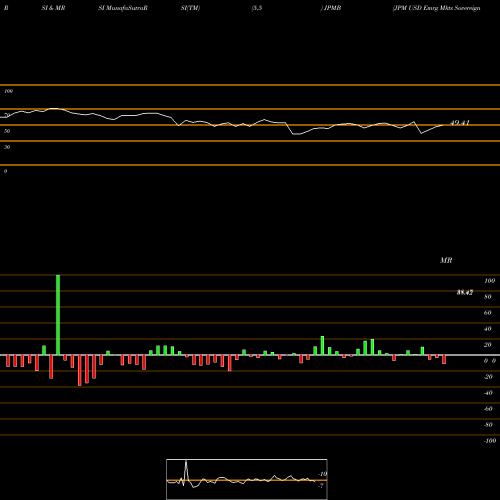Viewport: 500px width, 500px height.
Task: Click the tallest green bar in MR histogram
Action: coord(58,315)
